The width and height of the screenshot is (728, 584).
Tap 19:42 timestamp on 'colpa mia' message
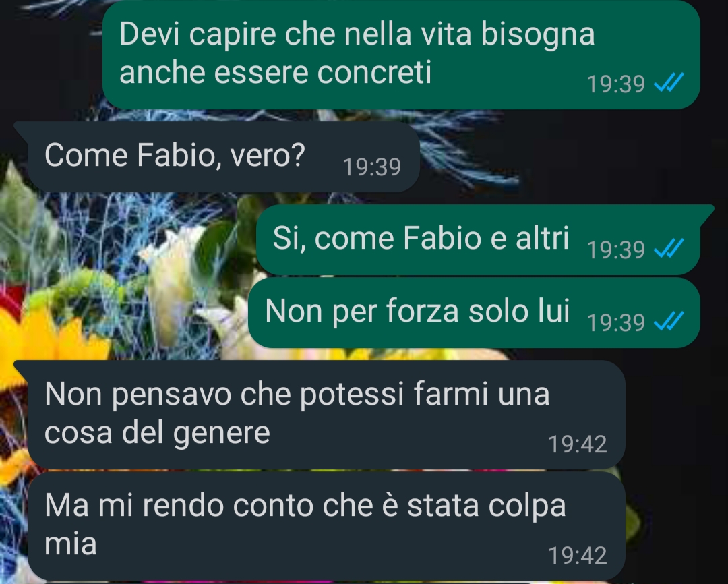pos(578,555)
